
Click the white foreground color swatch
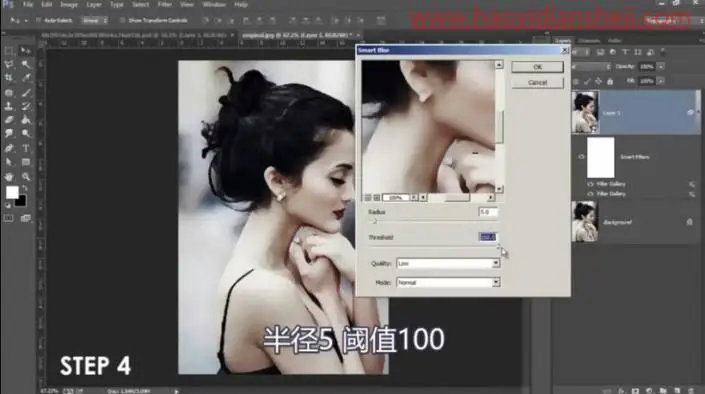[11, 192]
